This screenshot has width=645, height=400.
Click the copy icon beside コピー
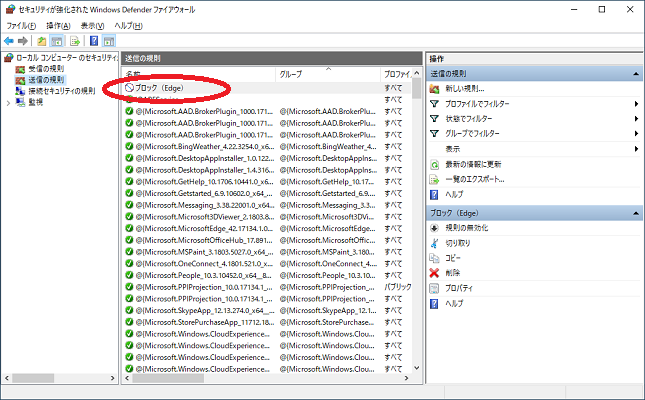coord(434,258)
